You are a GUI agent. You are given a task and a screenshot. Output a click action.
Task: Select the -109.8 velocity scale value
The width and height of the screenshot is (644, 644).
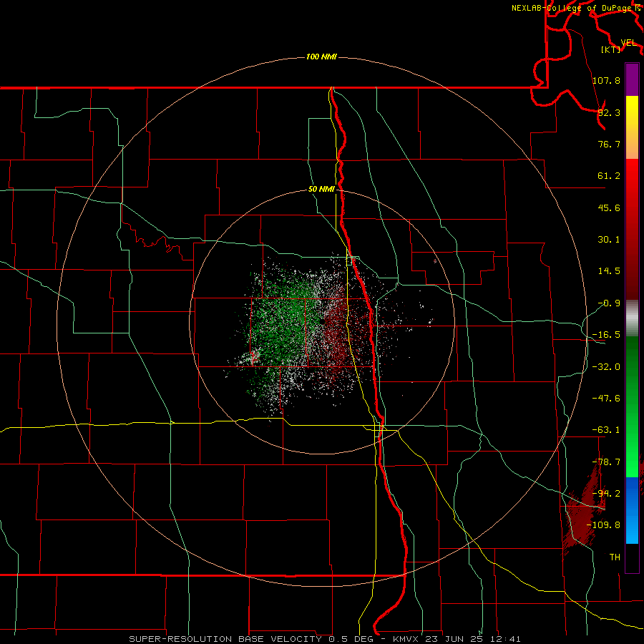click(x=603, y=525)
